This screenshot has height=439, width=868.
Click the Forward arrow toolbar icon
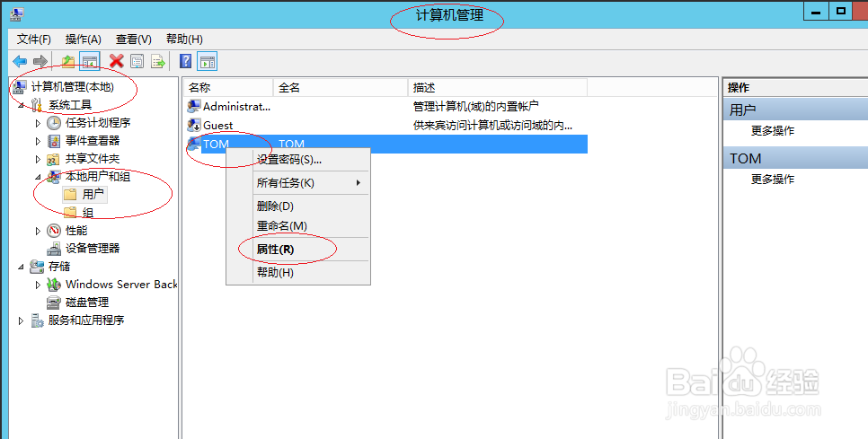click(40, 61)
